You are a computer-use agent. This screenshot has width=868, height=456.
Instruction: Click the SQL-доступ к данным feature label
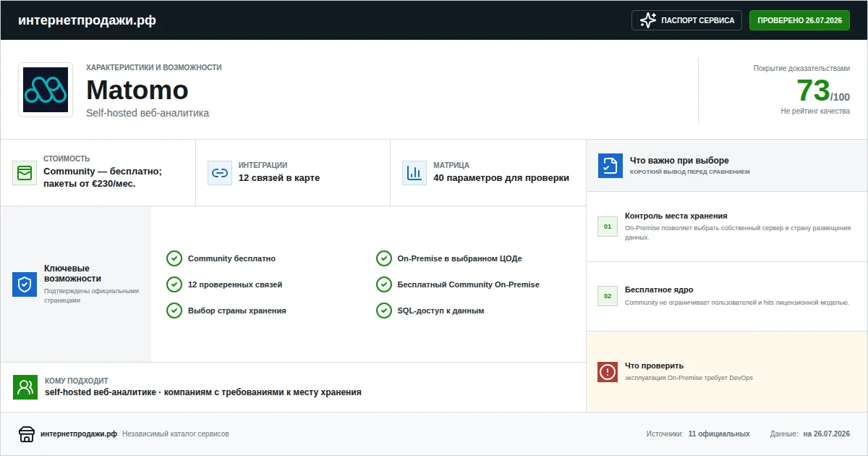coord(441,311)
